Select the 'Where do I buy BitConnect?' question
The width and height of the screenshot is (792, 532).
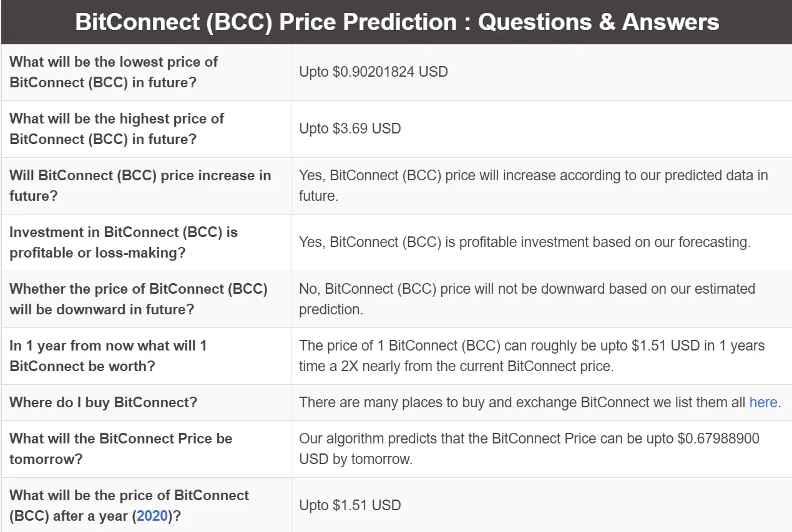[x=103, y=402]
